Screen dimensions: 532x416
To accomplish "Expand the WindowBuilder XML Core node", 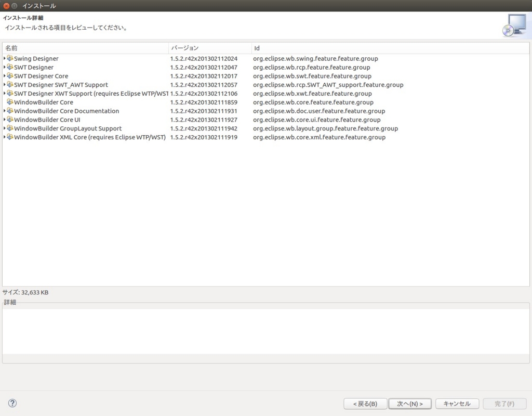I will tap(4, 137).
